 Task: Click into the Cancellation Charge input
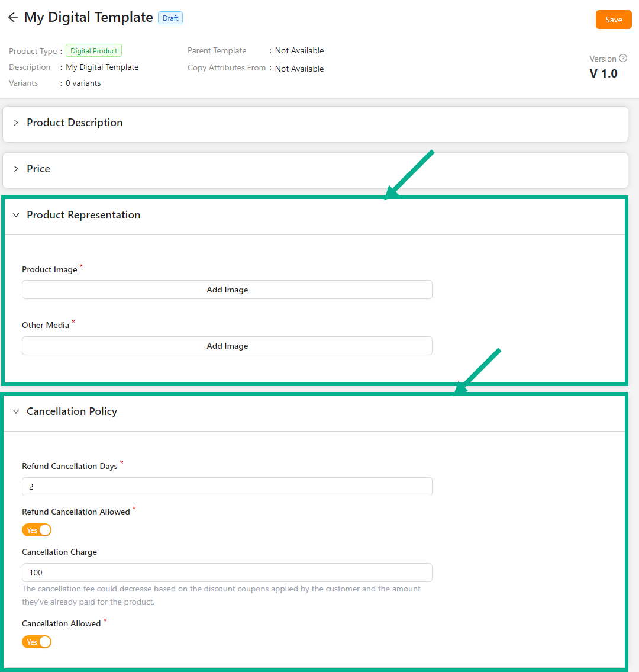(227, 573)
